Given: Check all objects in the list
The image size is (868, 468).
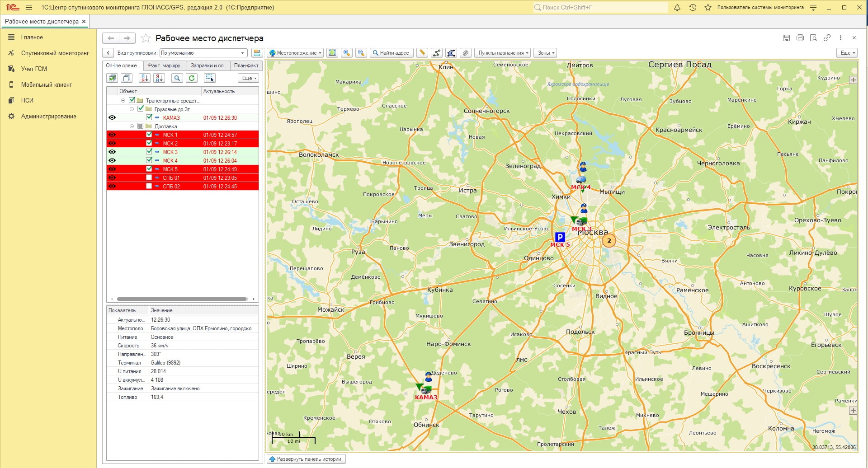Looking at the screenshot, I should coord(113,78).
